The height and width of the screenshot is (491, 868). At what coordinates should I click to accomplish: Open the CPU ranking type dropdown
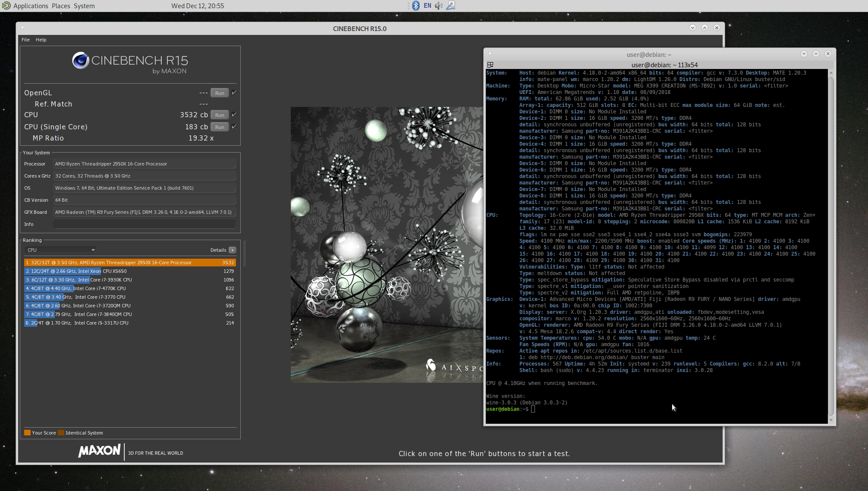60,250
